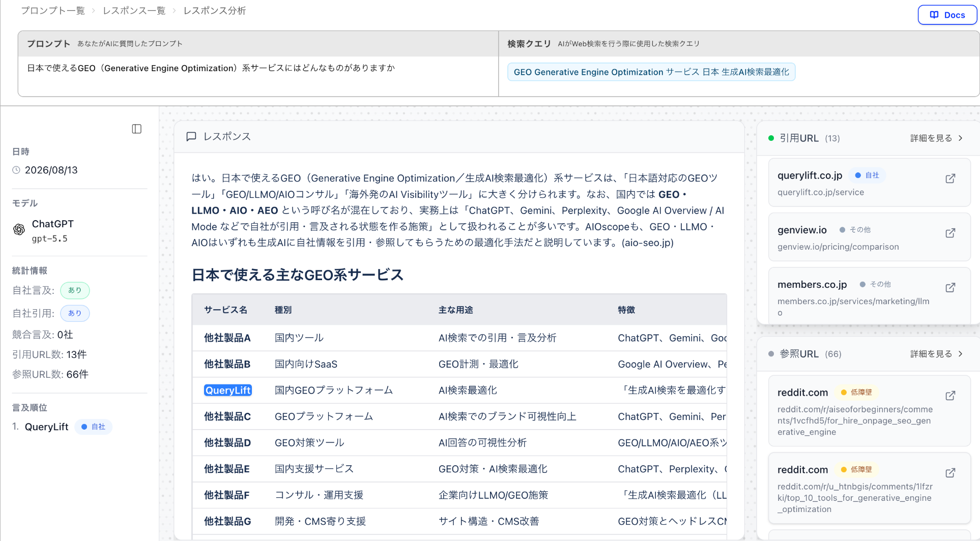
Task: Click the 引用URL数: 13件 statistic
Action: click(x=49, y=354)
